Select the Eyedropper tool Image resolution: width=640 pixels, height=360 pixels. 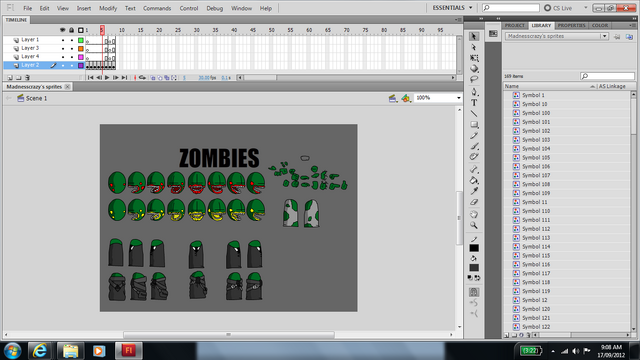click(474, 191)
